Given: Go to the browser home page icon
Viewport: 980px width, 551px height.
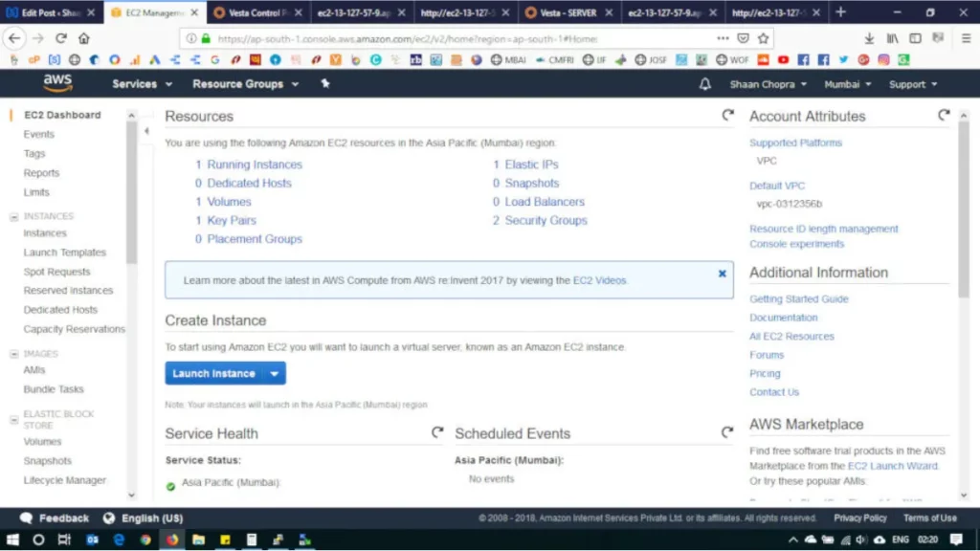Looking at the screenshot, I should [84, 38].
